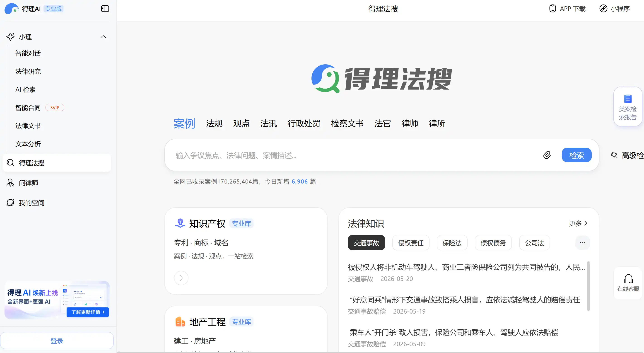Collapse the 小理 menu group

tap(103, 37)
